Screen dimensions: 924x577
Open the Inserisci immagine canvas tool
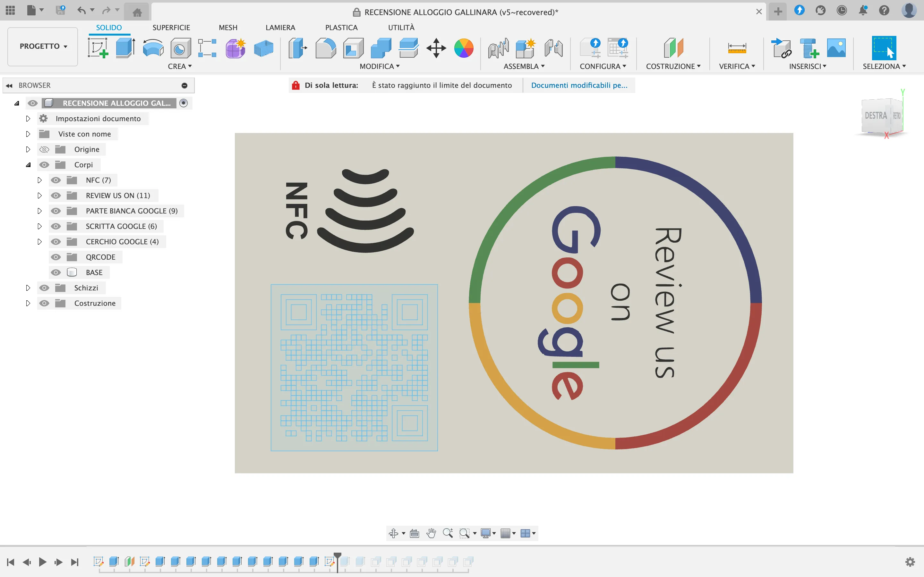[836, 48]
